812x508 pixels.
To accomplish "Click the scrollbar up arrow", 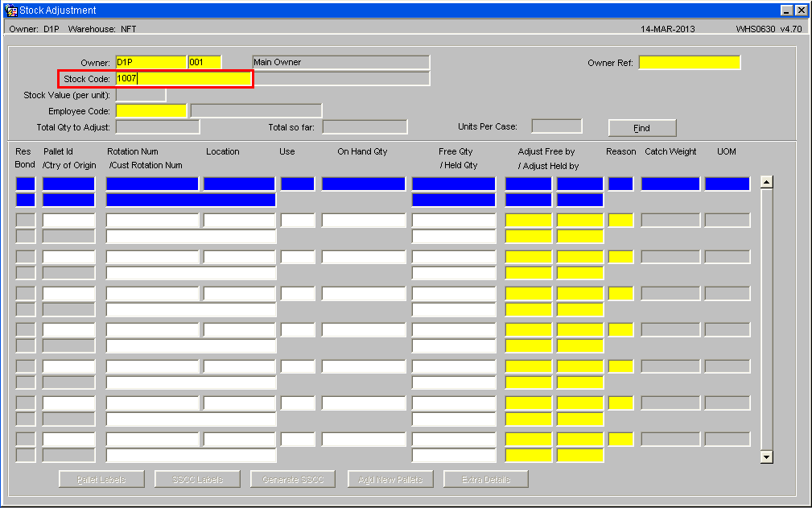I will click(x=766, y=182).
